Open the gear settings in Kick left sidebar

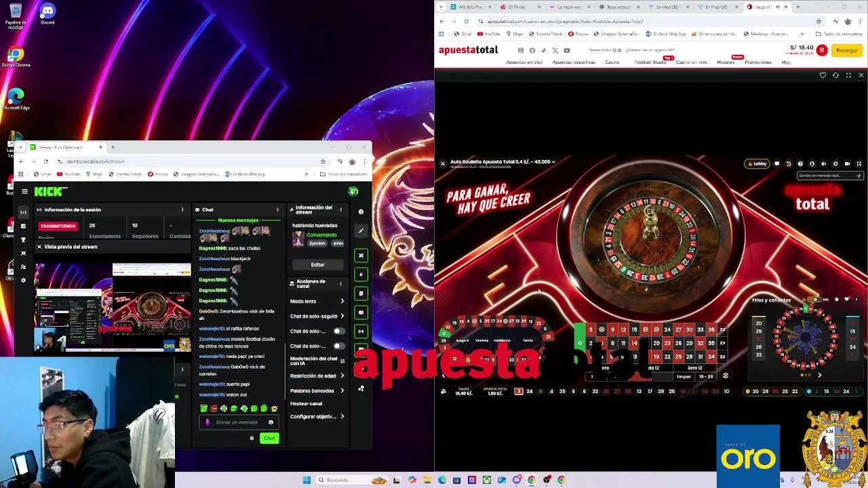[x=23, y=280]
